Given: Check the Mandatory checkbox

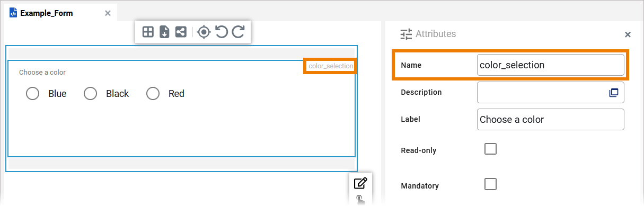Looking at the screenshot, I should coord(491,184).
